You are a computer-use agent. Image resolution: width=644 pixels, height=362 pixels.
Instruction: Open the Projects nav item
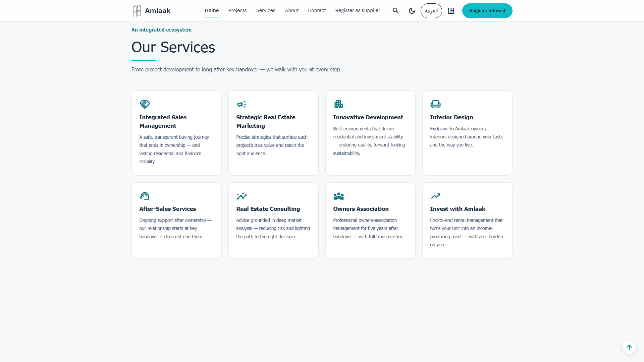[237, 10]
